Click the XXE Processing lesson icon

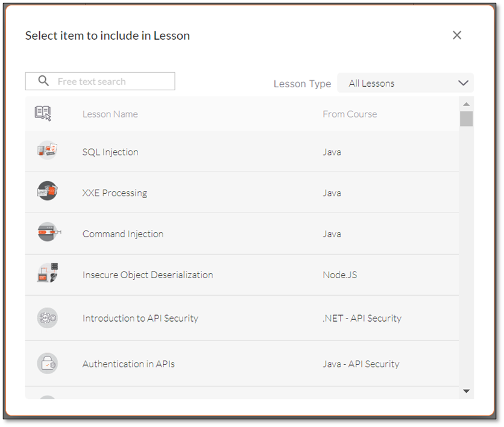47,191
